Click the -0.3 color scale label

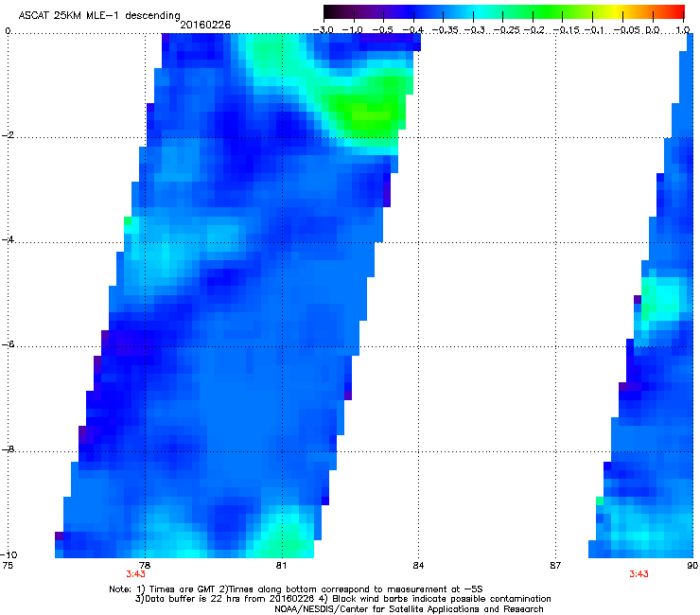(475, 30)
